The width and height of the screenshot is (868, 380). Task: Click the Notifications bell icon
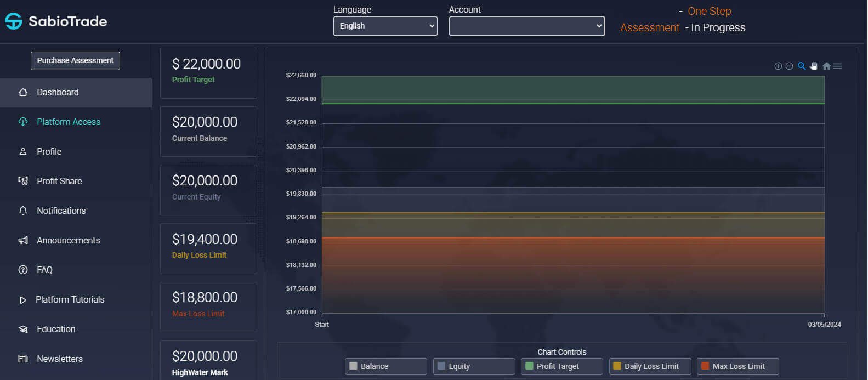click(x=23, y=211)
